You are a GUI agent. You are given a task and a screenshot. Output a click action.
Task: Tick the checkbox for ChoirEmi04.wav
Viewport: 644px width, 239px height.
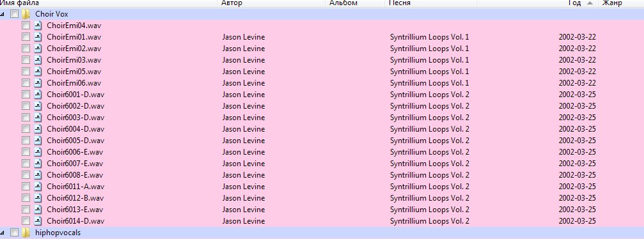tap(26, 26)
